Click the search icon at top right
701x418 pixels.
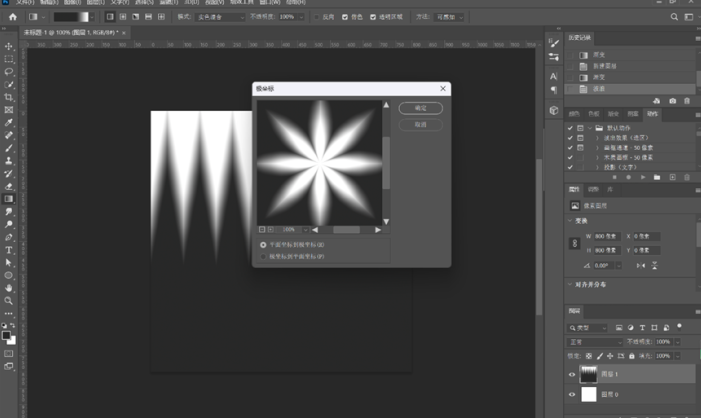(x=674, y=17)
